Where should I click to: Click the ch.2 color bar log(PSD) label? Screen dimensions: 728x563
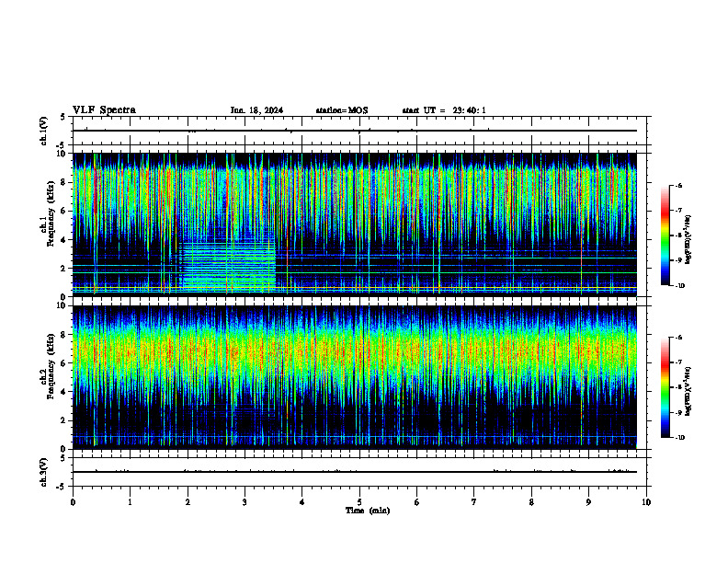tap(688, 391)
